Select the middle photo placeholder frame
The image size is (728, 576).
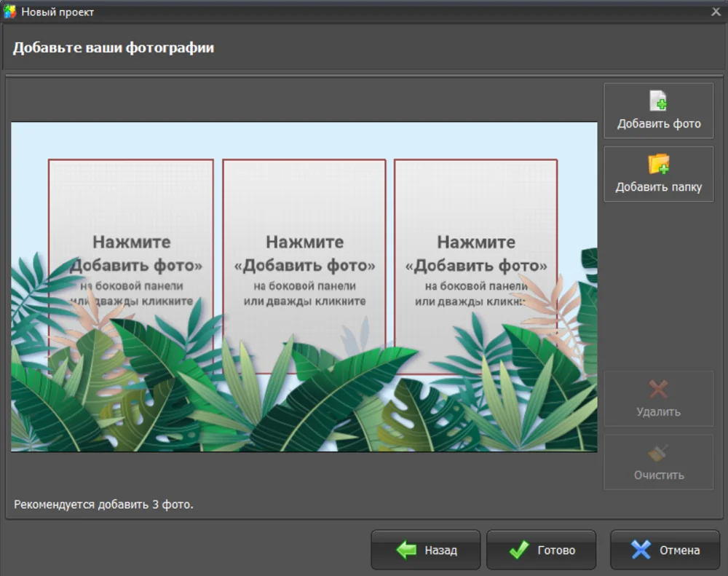click(304, 267)
